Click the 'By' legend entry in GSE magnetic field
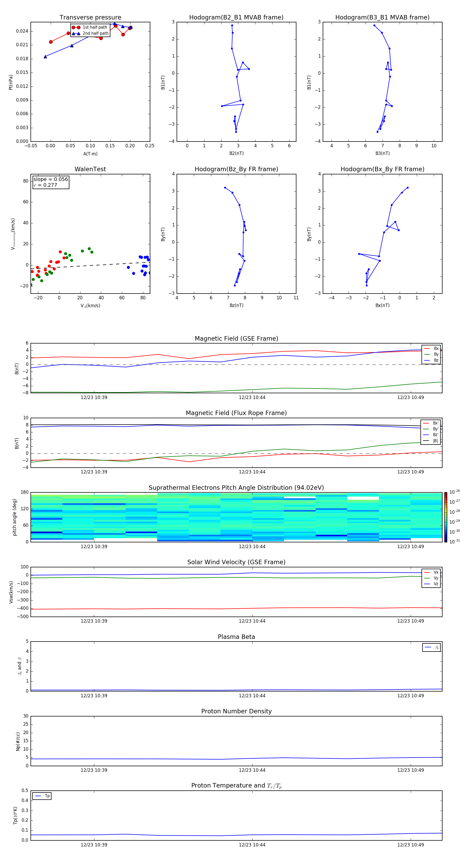Image resolution: width=473 pixels, height=868 pixels. point(431,355)
